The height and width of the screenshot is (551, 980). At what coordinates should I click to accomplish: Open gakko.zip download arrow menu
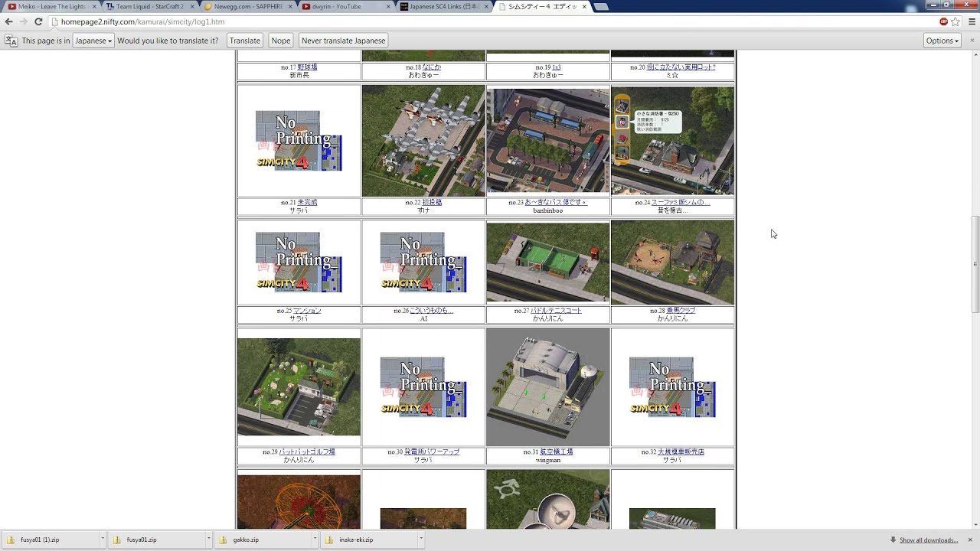(314, 540)
